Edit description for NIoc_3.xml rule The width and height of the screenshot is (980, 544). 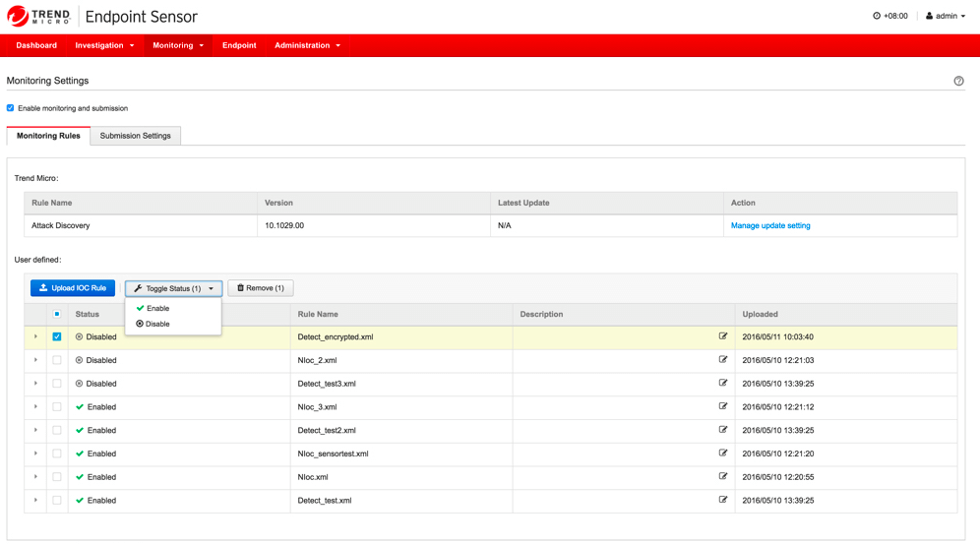[x=723, y=406]
